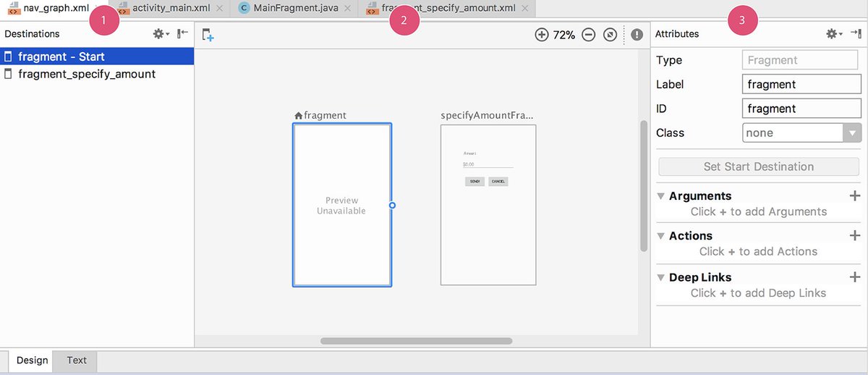Click the Label input field
The width and height of the screenshot is (868, 375).
coord(801,84)
